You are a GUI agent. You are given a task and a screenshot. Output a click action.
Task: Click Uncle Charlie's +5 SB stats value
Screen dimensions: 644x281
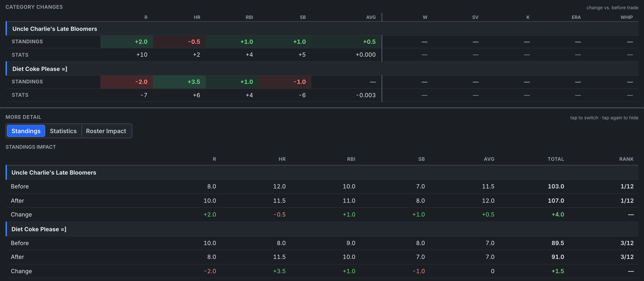click(302, 55)
